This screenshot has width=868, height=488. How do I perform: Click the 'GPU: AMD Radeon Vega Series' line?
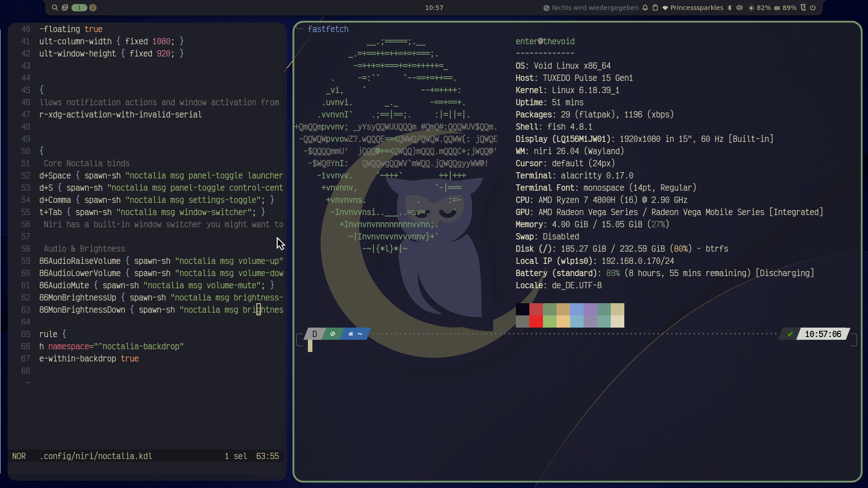click(670, 212)
